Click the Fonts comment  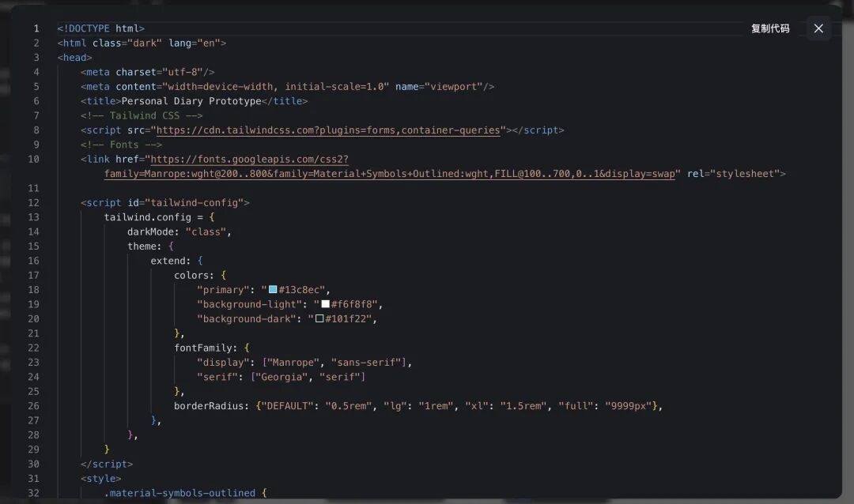click(122, 145)
